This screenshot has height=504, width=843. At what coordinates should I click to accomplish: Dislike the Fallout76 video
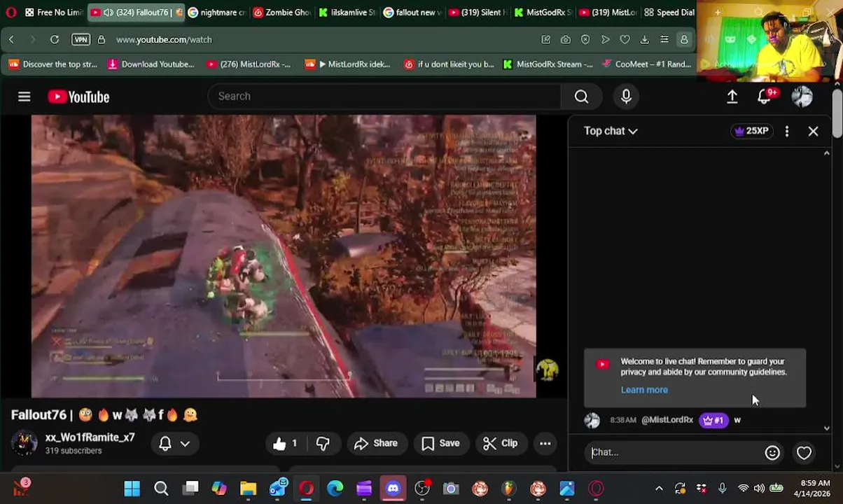[x=323, y=443]
